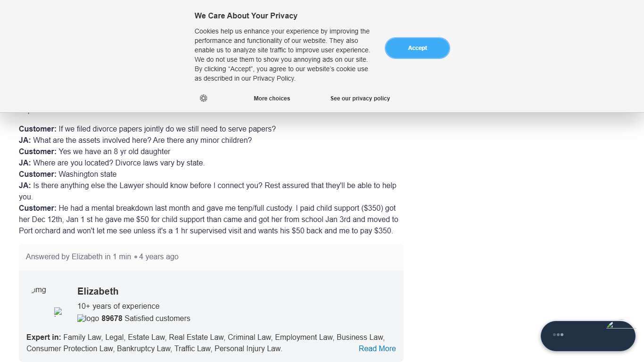Screen dimensions: 644x362
Task: Click the 4 years ago timestamp
Action: click(x=158, y=257)
